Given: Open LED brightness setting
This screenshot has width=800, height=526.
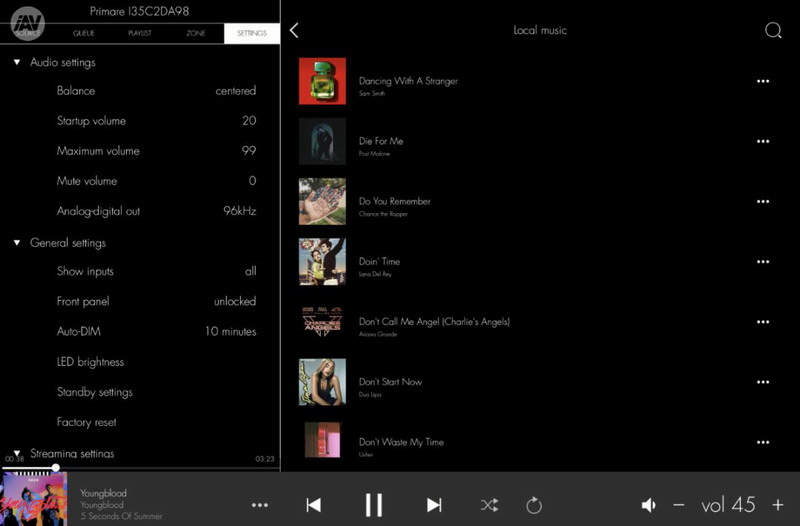Looking at the screenshot, I should click(x=90, y=362).
